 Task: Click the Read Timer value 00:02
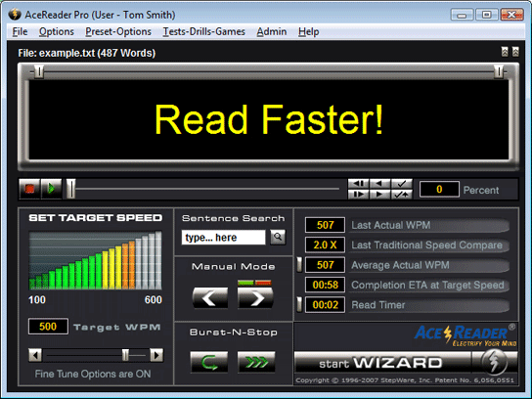tap(325, 305)
